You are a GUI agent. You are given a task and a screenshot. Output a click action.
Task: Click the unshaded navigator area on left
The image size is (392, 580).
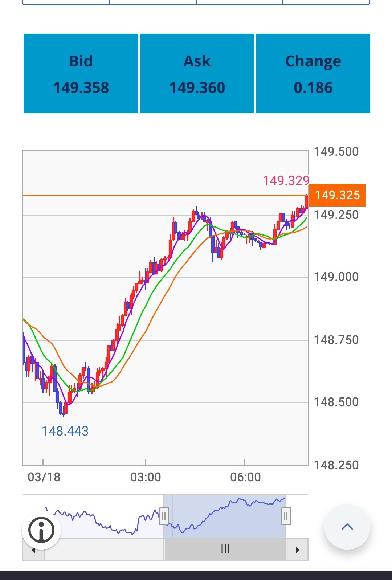click(109, 516)
